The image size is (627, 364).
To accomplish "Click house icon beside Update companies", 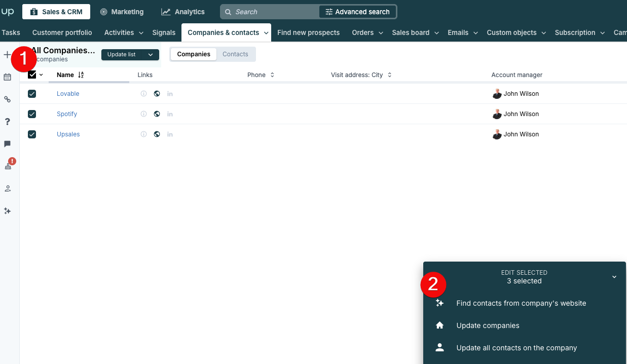I will pos(440,325).
